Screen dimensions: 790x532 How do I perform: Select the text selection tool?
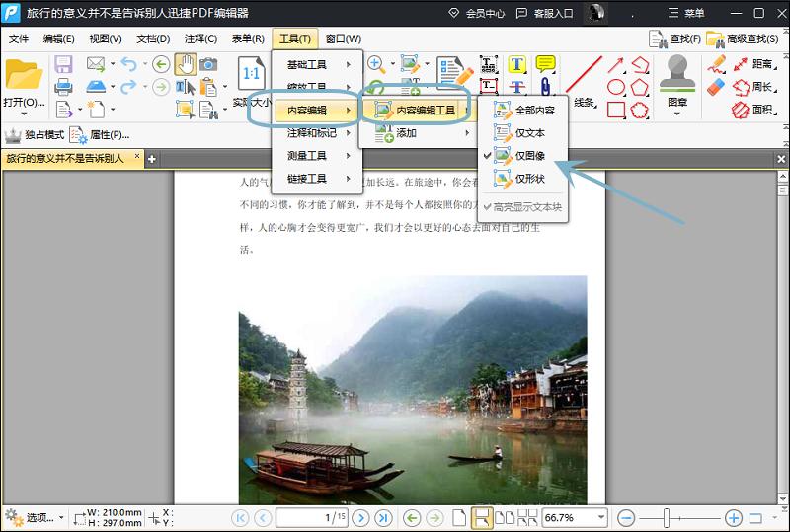185,87
